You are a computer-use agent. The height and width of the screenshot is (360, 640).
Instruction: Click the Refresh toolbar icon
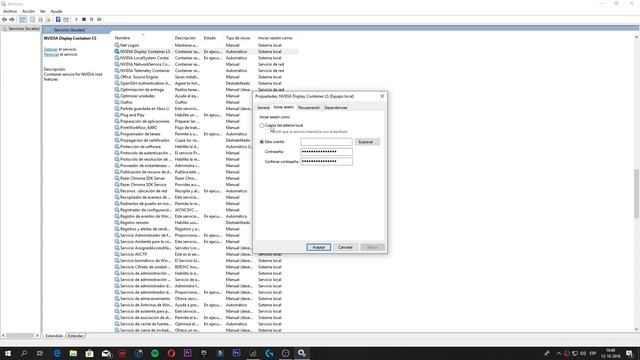(x=40, y=20)
